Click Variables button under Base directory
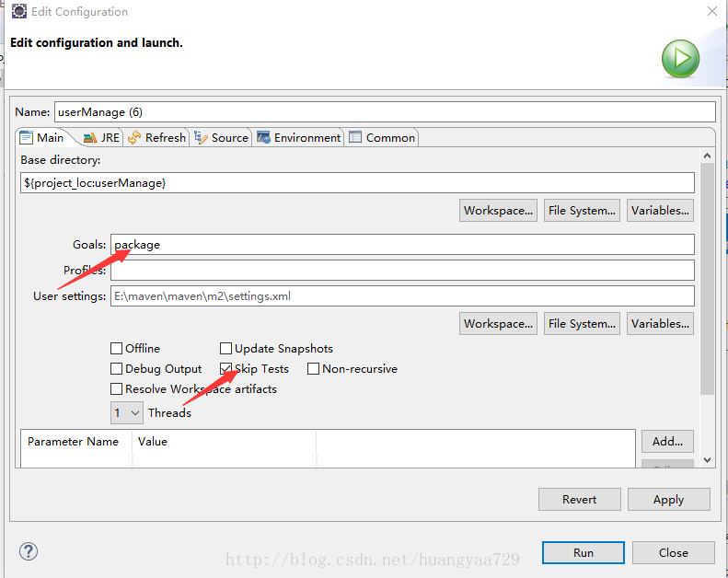 pyautogui.click(x=660, y=211)
